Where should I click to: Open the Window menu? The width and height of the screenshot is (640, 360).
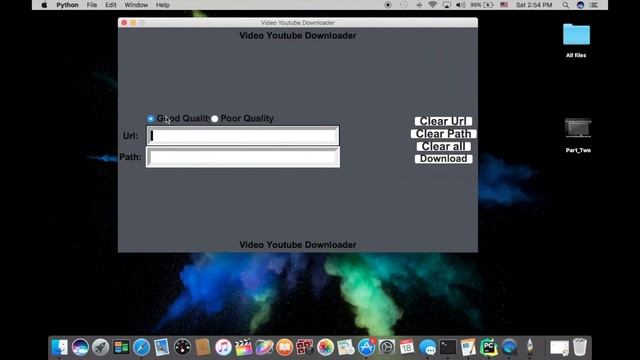tap(136, 5)
